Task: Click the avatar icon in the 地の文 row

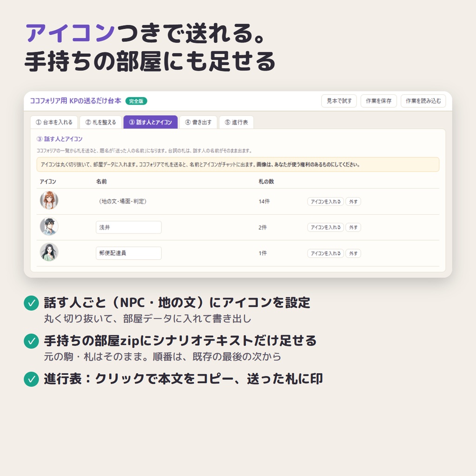Action: [49, 200]
